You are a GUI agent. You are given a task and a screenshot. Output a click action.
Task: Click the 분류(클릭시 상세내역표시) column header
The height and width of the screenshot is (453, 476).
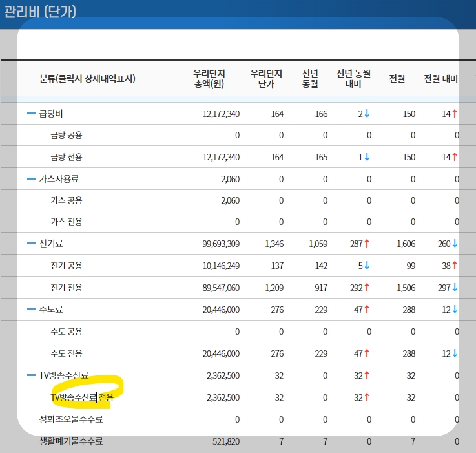tap(87, 79)
